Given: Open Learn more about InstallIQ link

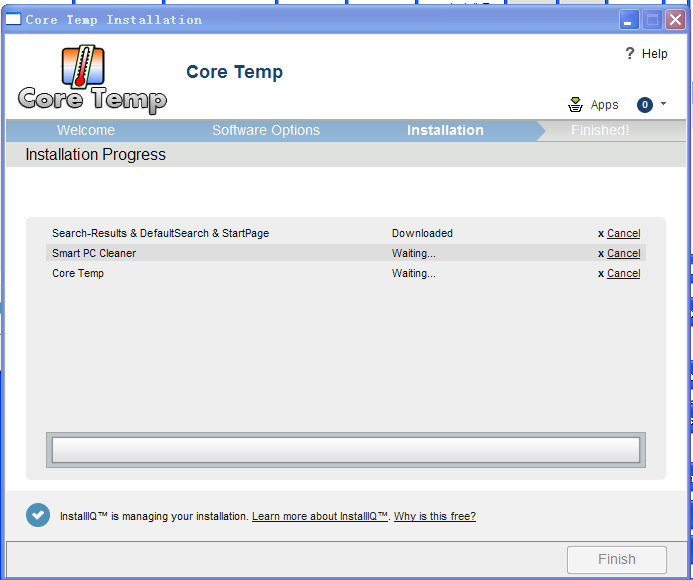Looking at the screenshot, I should [x=320, y=516].
